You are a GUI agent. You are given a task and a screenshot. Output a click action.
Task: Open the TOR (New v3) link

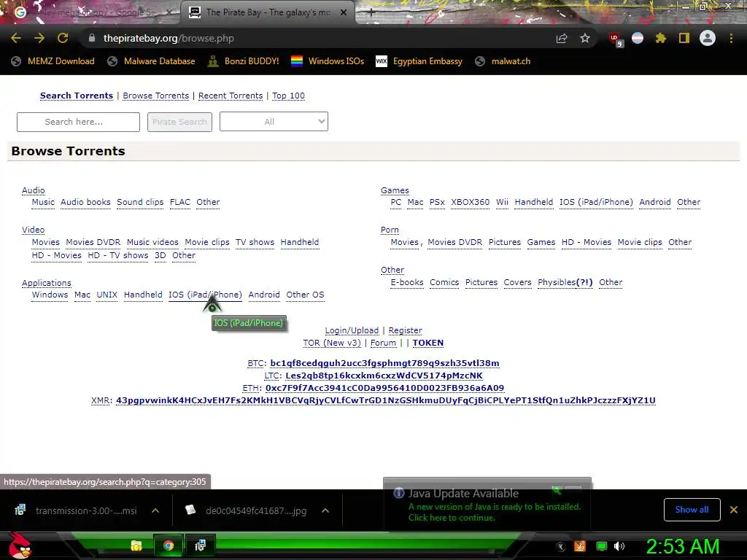click(x=332, y=343)
